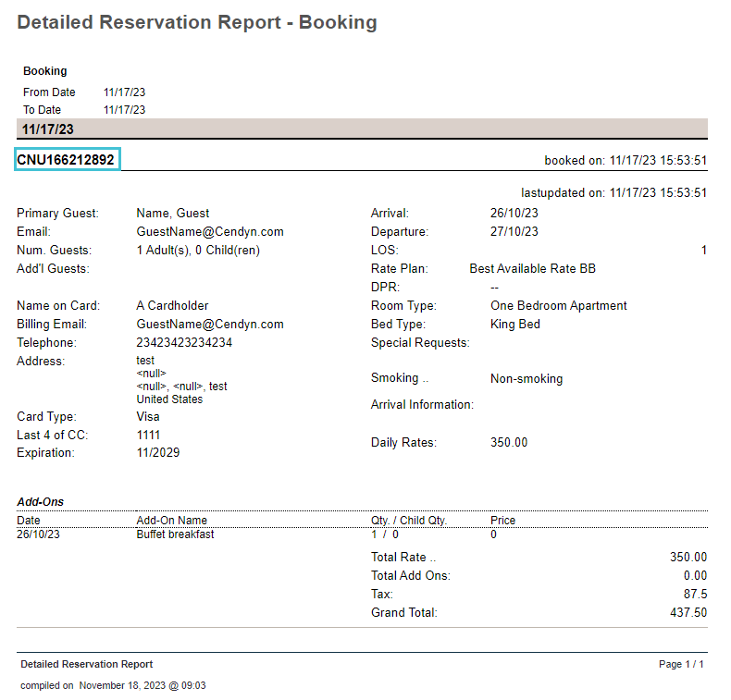Click the Daily Rates value 350.00
The image size is (731, 700).
pyautogui.click(x=509, y=442)
